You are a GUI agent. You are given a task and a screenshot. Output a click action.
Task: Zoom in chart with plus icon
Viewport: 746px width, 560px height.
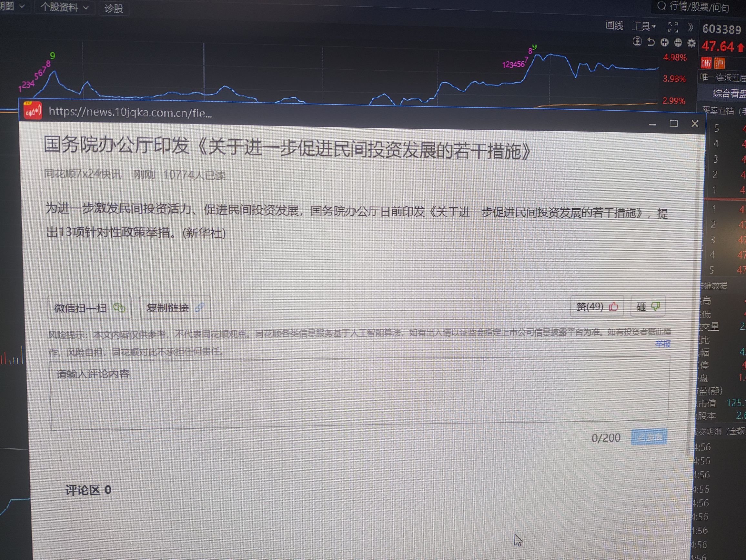click(x=664, y=43)
